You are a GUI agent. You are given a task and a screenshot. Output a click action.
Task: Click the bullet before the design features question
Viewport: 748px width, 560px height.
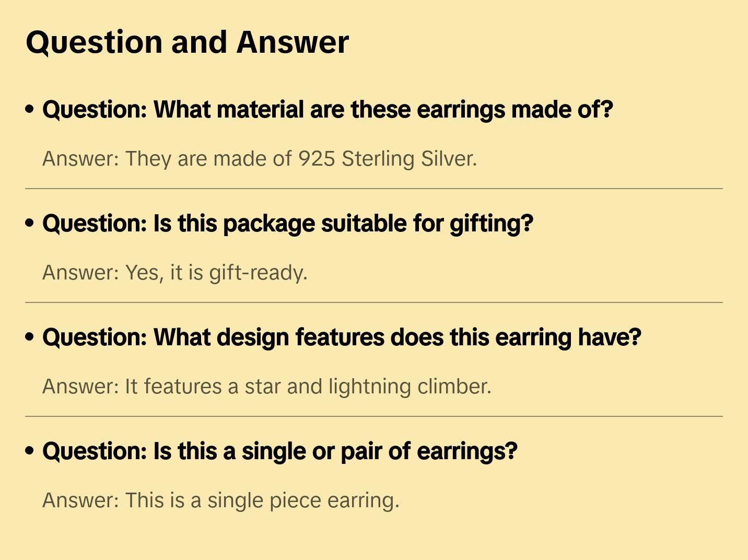coord(30,337)
